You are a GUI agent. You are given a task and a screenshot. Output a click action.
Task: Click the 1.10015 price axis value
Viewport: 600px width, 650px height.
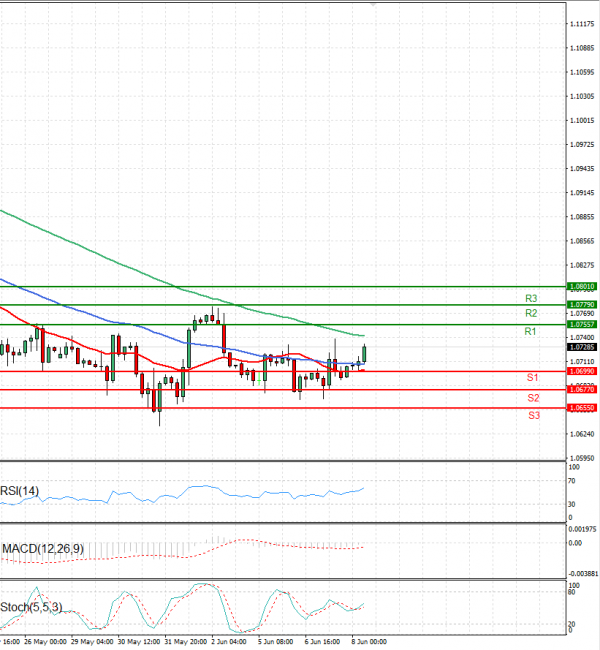(582, 120)
